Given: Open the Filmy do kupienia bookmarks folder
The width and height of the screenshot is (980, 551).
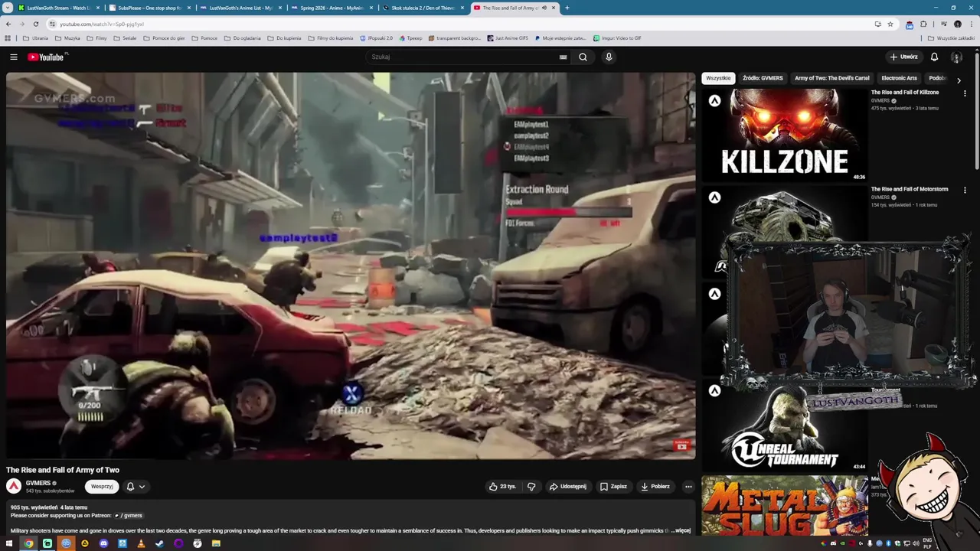Looking at the screenshot, I should tap(330, 37).
